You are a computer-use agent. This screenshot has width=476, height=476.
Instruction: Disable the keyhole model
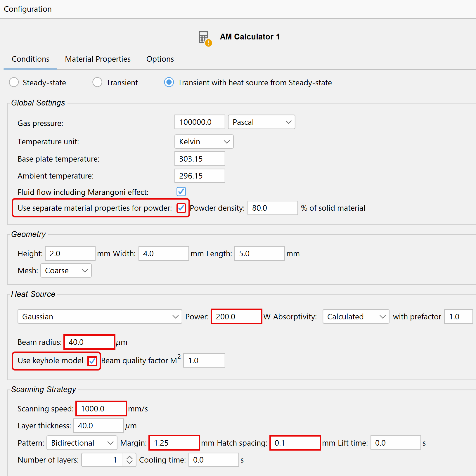click(x=92, y=361)
